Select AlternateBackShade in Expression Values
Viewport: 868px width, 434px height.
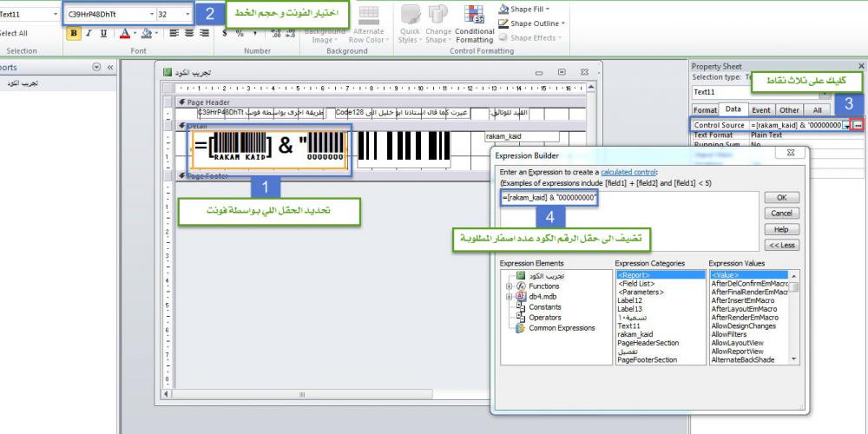coord(742,360)
